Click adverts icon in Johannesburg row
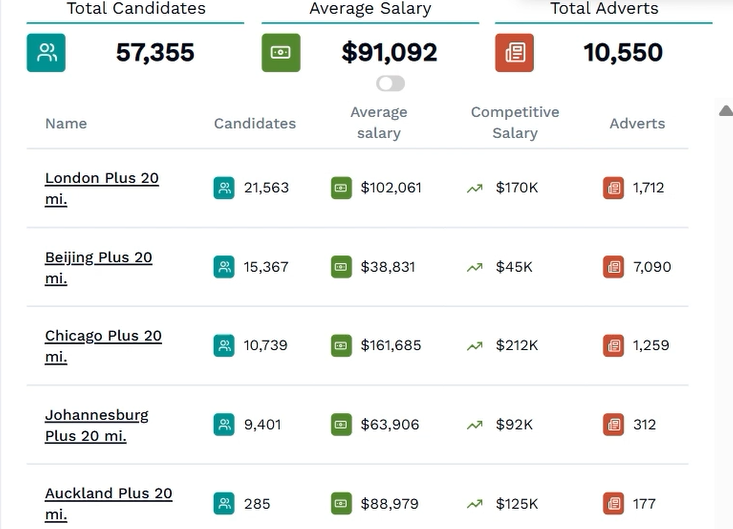Viewport: 733px width, 529px height. click(x=613, y=424)
